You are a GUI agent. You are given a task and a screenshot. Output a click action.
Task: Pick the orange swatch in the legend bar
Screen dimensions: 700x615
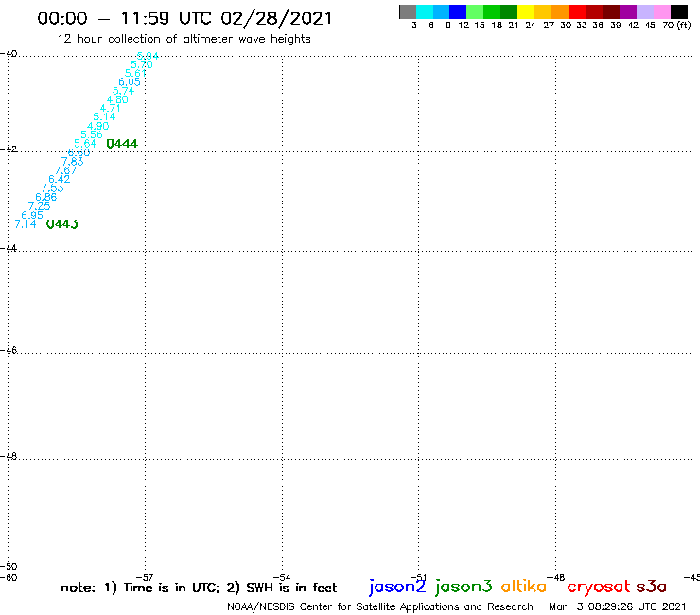tap(560, 12)
